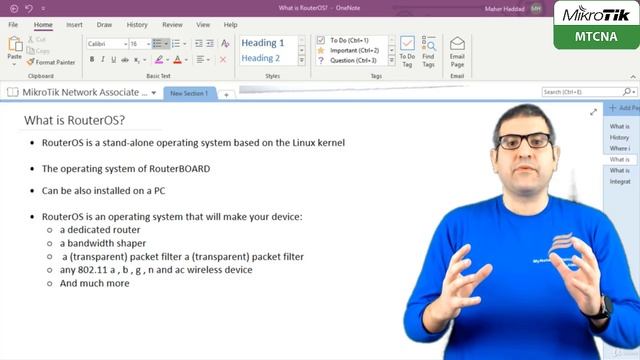Open the font color dropdown arrow

[x=186, y=60]
